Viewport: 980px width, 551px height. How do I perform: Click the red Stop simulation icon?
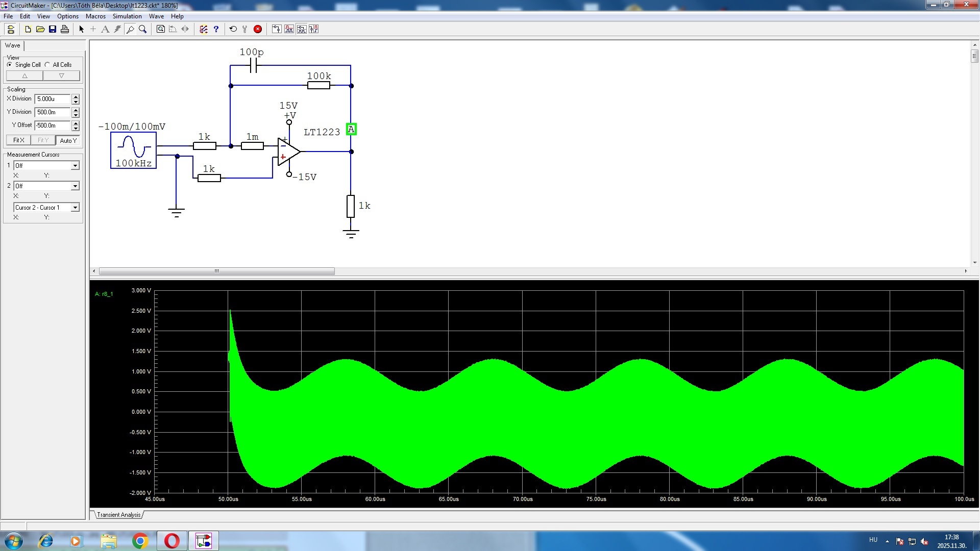[258, 29]
